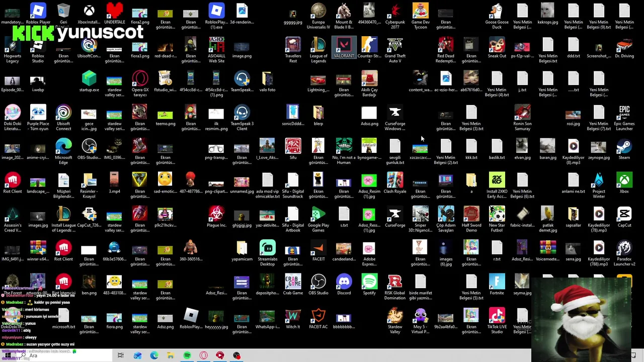Viewport: 644px width, 362px height.
Task: Select the Goose Goose Duck shortcut
Action: pyautogui.click(x=497, y=16)
